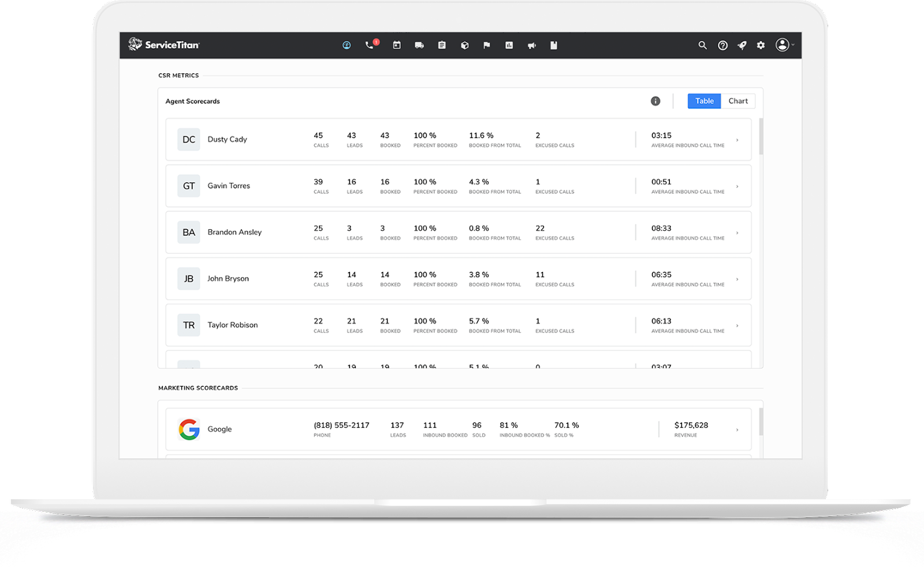Open the clipboard invoices icon
This screenshot has width=924, height=568.
442,45
